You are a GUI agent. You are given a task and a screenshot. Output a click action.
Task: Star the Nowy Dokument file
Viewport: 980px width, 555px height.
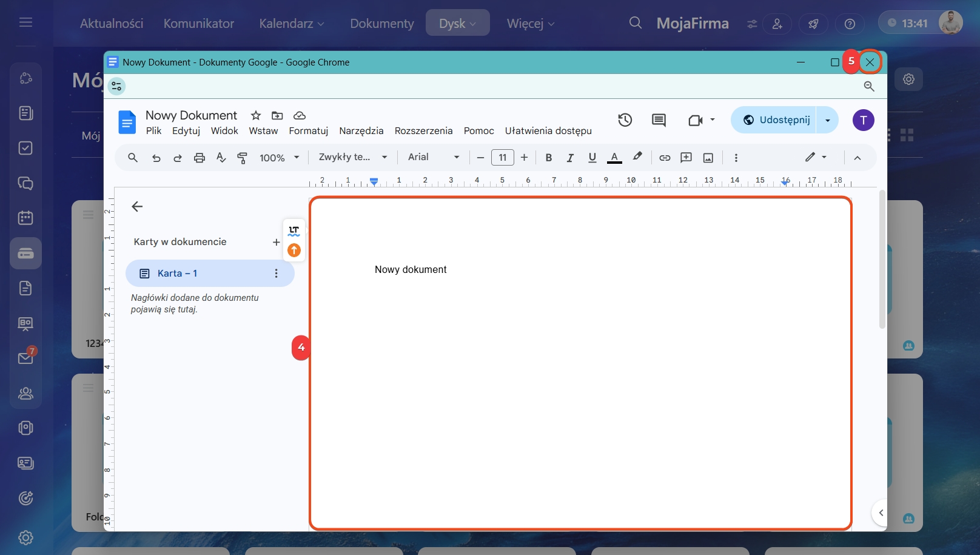tap(256, 115)
